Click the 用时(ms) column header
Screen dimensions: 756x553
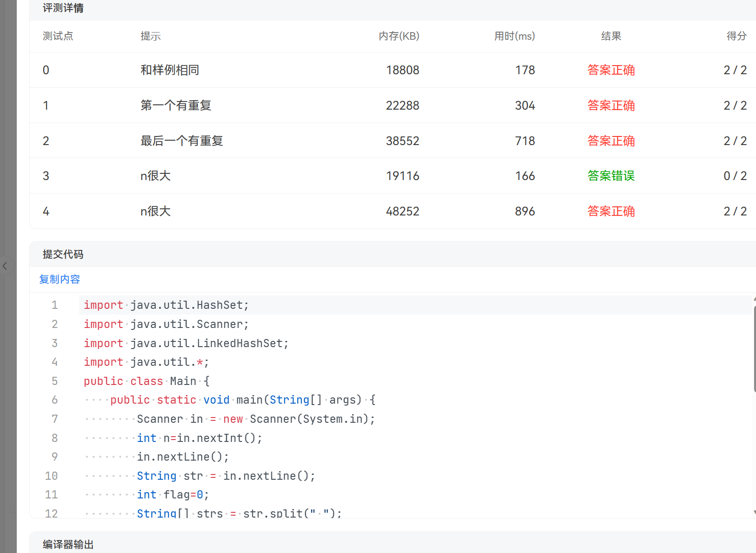tap(514, 36)
